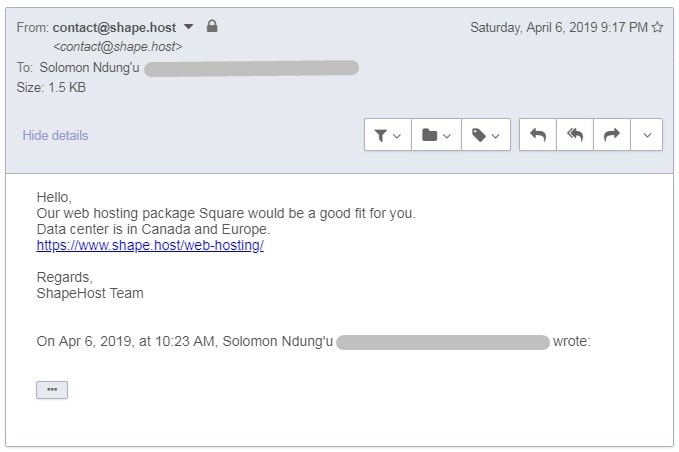Screen dimensions: 679x452
Task: Click the sender name contact@shape.host
Action: point(114,27)
